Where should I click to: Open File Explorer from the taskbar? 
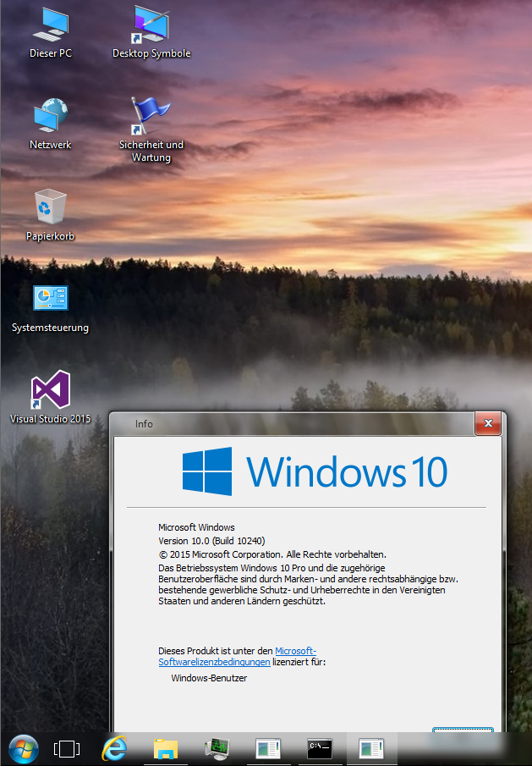click(x=166, y=748)
